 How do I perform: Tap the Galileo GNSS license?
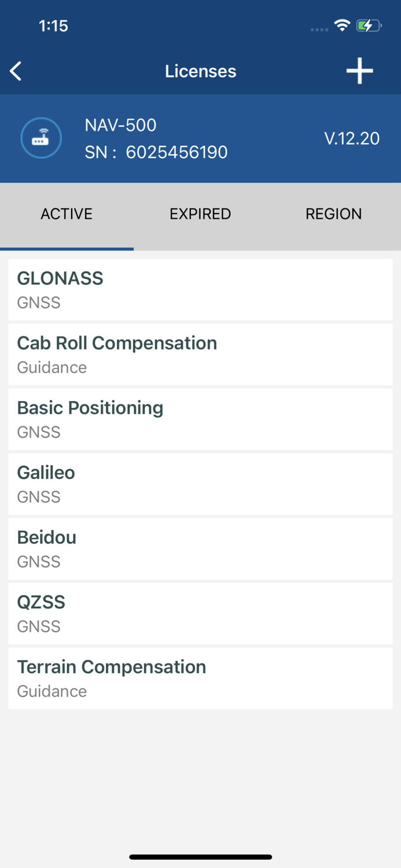[x=200, y=484]
